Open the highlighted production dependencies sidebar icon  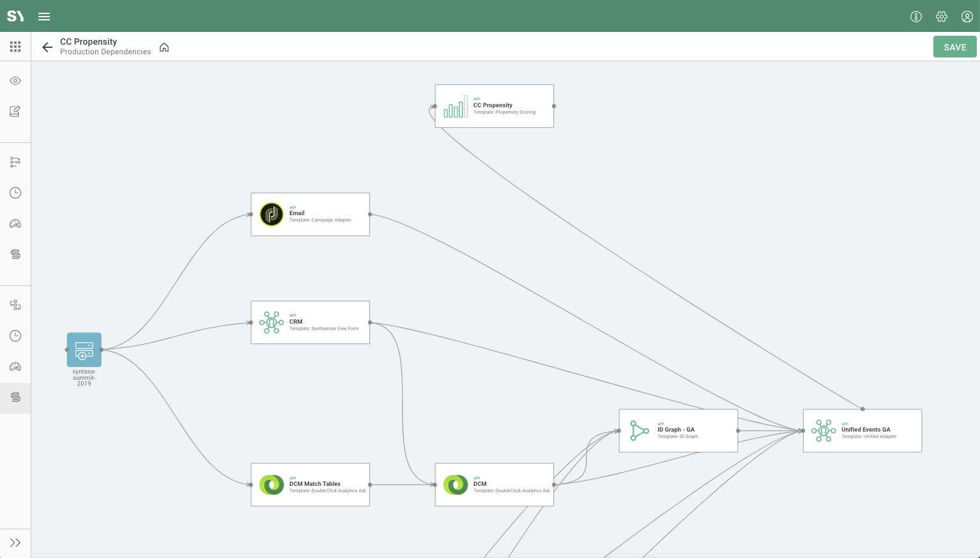pyautogui.click(x=15, y=398)
